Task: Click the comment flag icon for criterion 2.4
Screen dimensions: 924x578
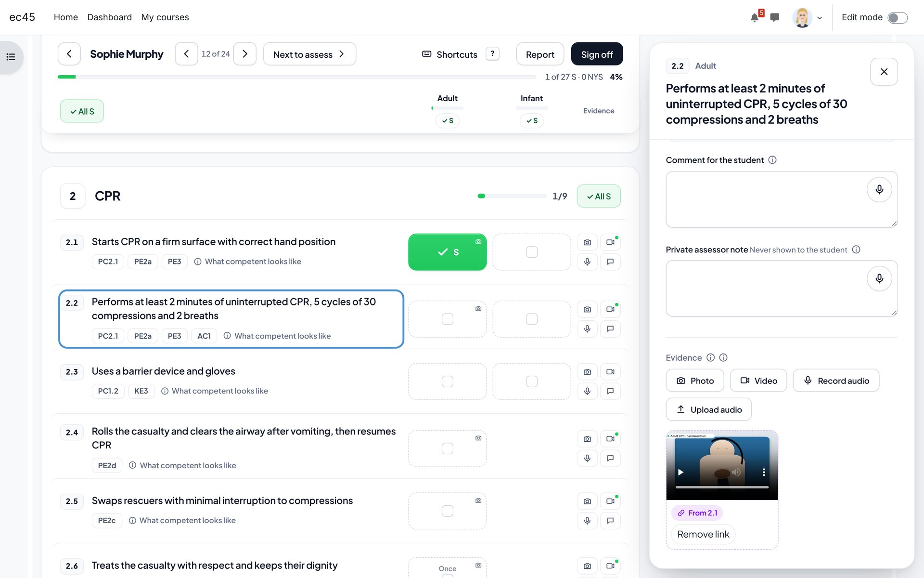Action: 610,458
